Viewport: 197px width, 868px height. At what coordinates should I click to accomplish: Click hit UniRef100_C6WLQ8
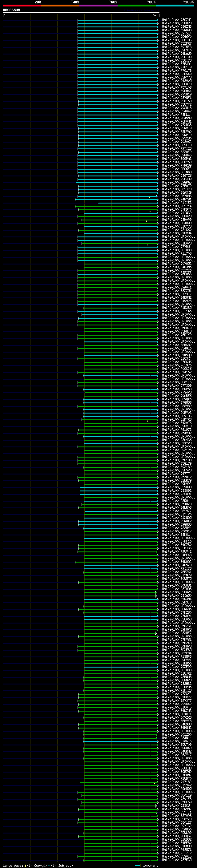pos(177,768)
